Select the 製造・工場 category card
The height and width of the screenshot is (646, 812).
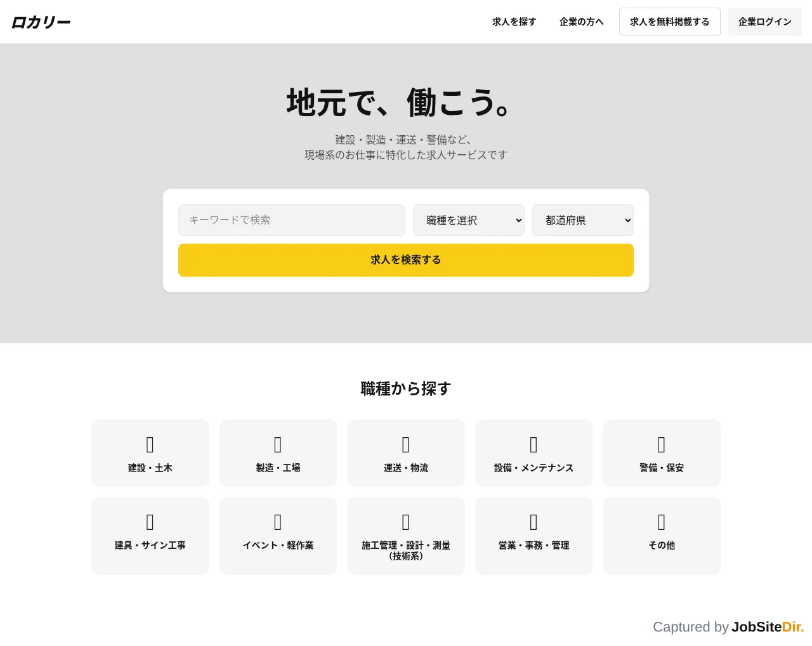(x=278, y=453)
